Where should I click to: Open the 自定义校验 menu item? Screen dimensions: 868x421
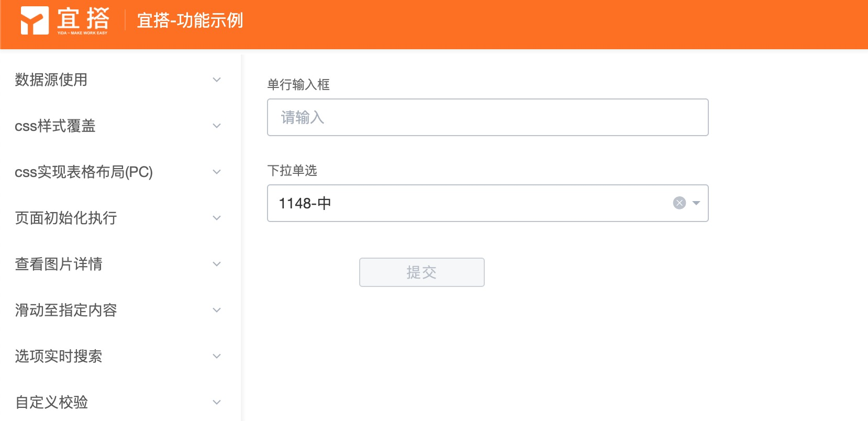coord(51,402)
